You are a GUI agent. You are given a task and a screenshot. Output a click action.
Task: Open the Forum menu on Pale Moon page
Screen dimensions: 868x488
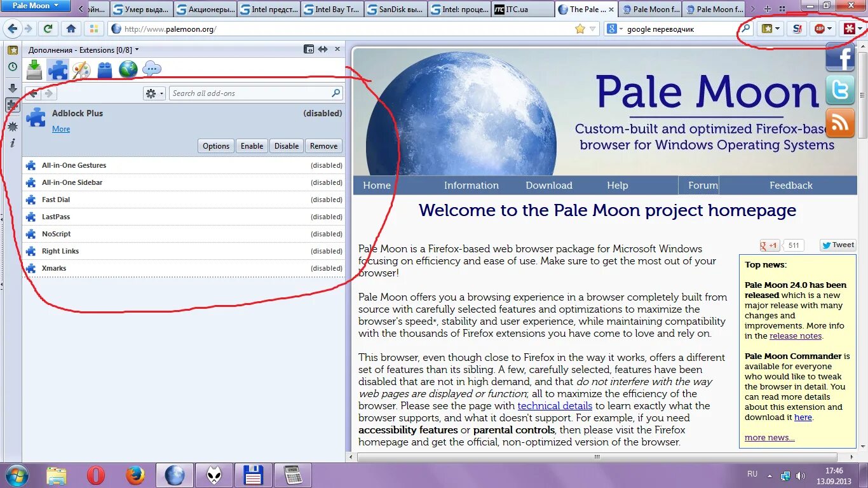click(x=703, y=186)
